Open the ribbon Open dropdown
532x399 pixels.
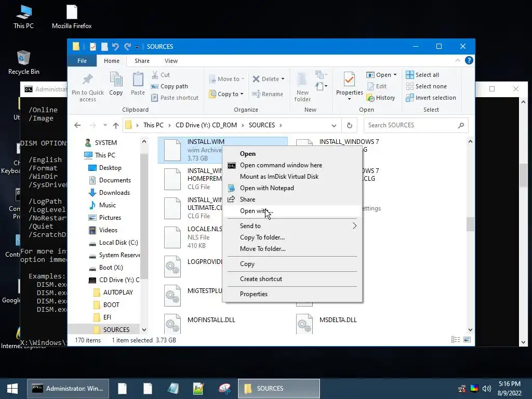tap(381, 75)
